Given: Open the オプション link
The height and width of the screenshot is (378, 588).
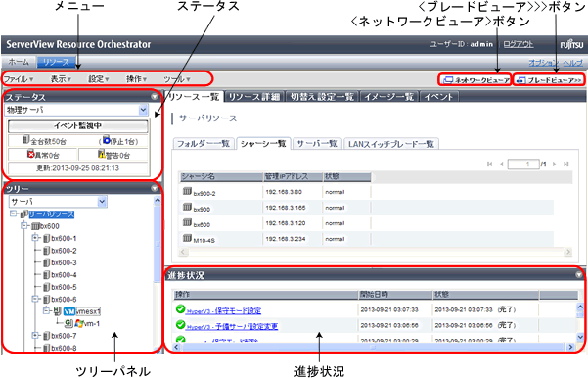Looking at the screenshot, I should tap(543, 63).
